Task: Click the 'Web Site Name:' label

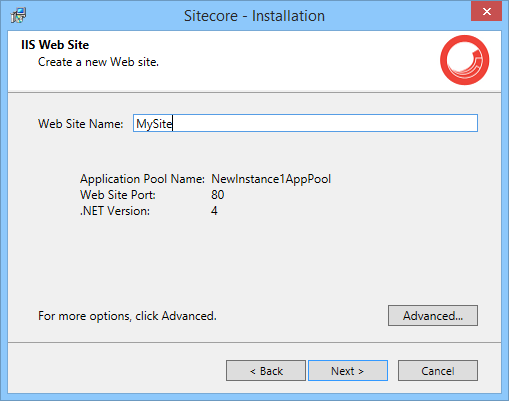Action: (81, 124)
